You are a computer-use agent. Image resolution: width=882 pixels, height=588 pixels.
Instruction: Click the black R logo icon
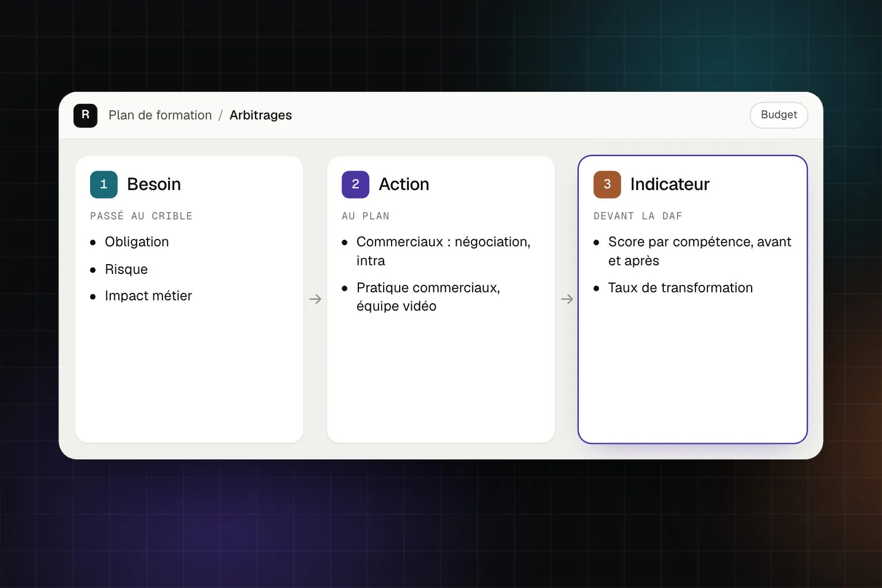click(86, 115)
